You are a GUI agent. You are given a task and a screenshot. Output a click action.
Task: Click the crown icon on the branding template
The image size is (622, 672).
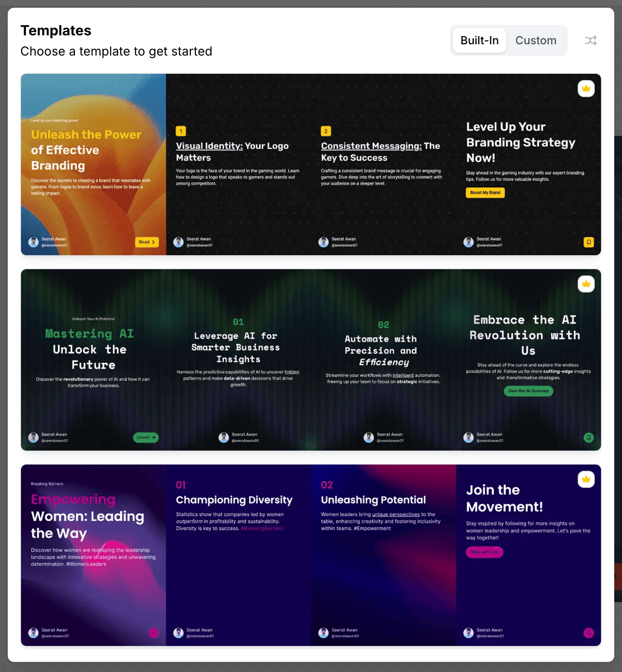tap(586, 89)
